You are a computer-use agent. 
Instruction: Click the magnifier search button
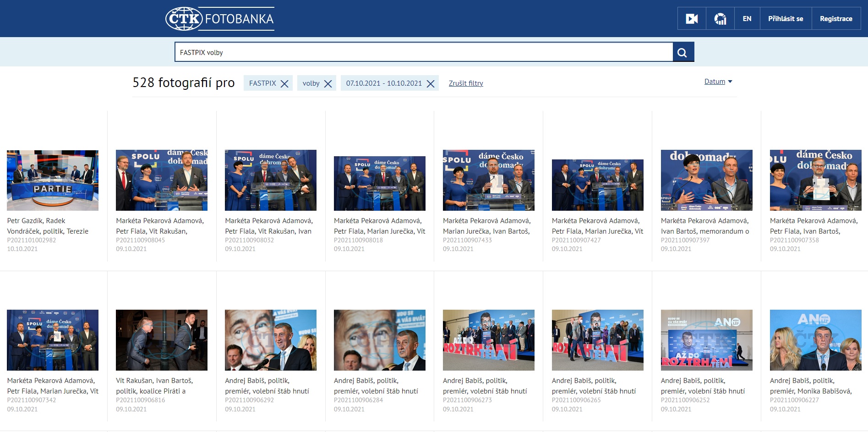pos(683,52)
